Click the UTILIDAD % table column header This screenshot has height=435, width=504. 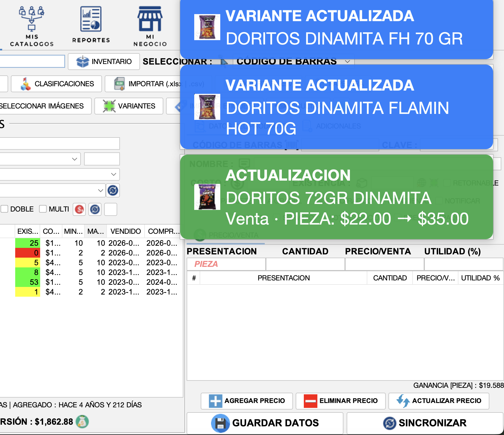point(480,278)
